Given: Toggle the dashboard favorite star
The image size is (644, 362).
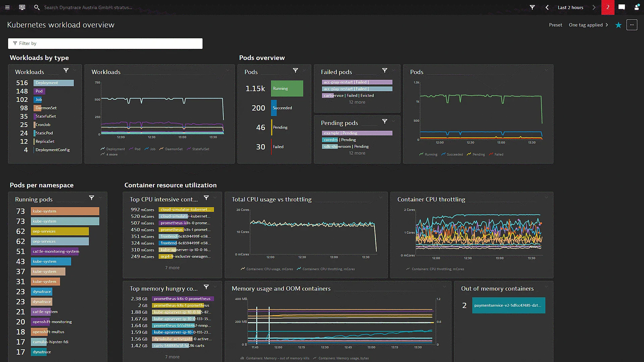Looking at the screenshot, I should click(618, 25).
